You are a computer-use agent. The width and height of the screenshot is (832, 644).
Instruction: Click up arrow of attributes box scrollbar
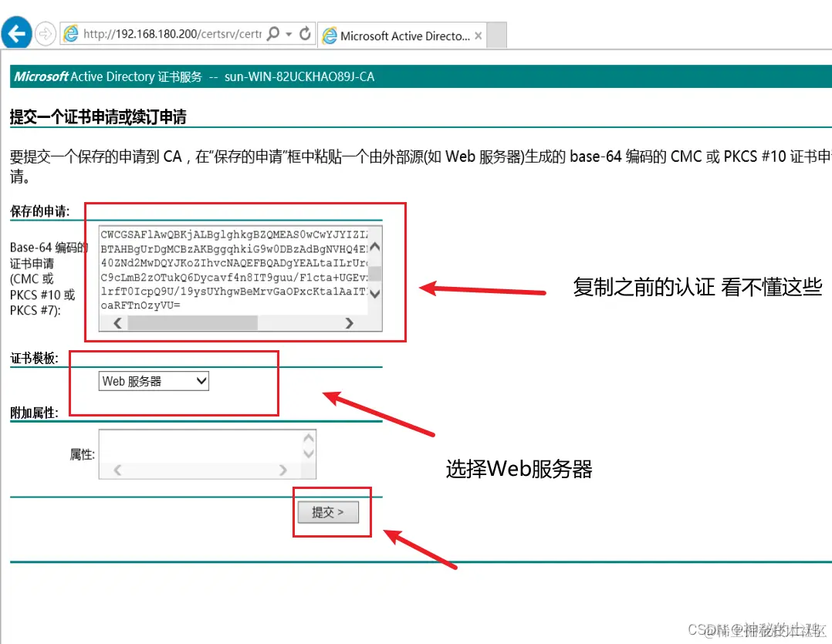[308, 438]
